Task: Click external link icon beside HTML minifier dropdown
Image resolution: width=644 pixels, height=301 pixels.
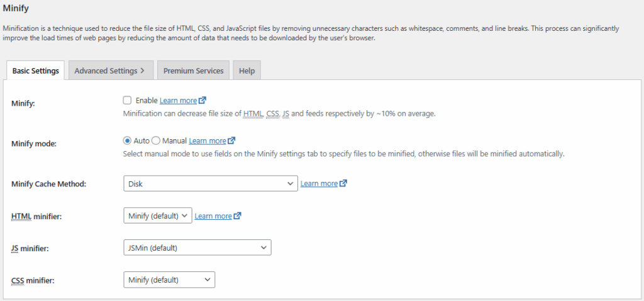Action: tap(238, 216)
